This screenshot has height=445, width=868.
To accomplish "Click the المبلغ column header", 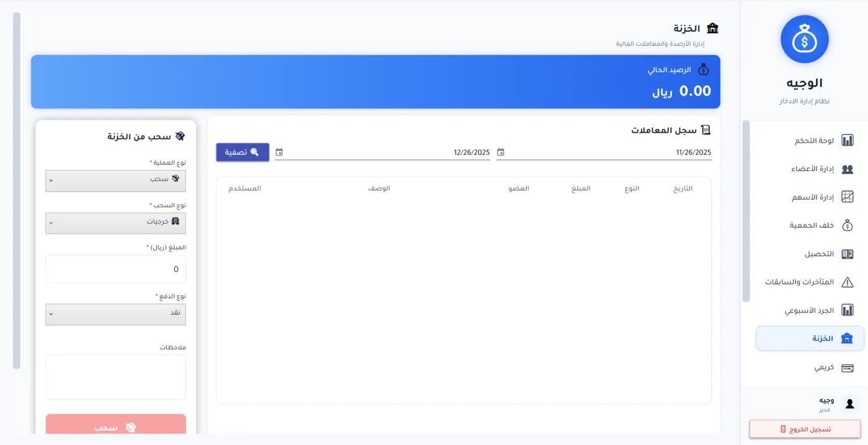I will 581,188.
